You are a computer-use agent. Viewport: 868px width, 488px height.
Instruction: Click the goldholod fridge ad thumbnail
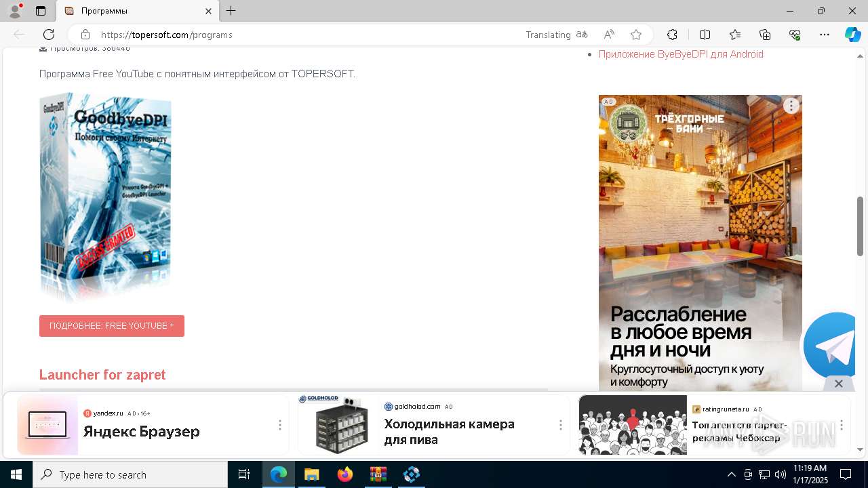(x=338, y=425)
